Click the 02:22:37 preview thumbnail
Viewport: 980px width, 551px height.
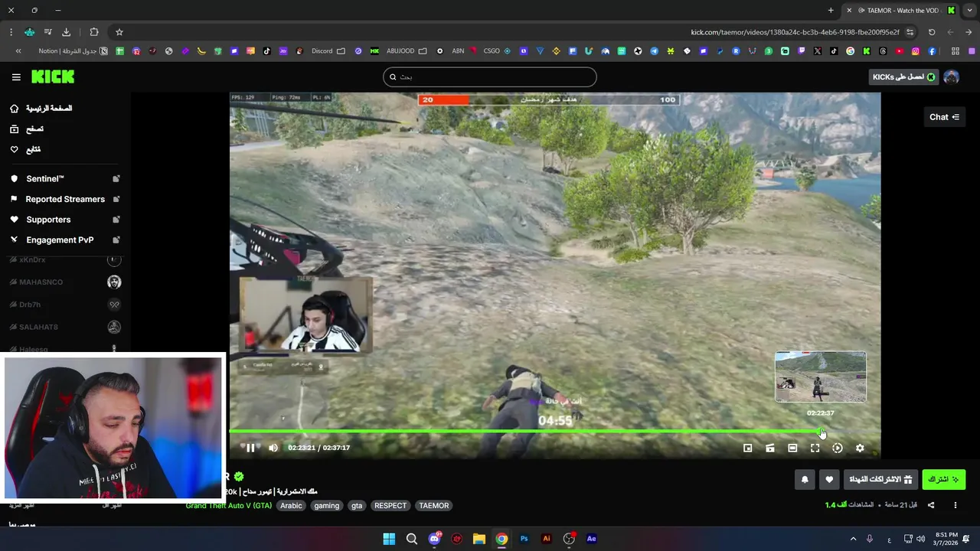821,377
